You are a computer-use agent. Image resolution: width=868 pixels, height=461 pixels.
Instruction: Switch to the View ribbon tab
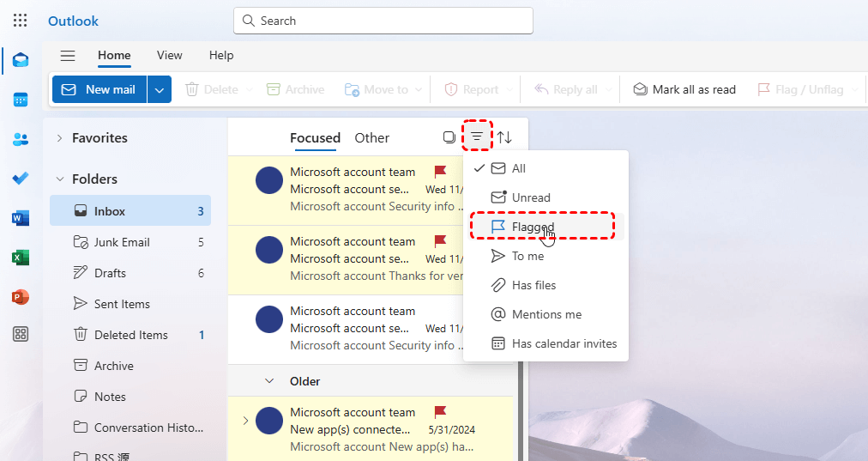tap(169, 56)
